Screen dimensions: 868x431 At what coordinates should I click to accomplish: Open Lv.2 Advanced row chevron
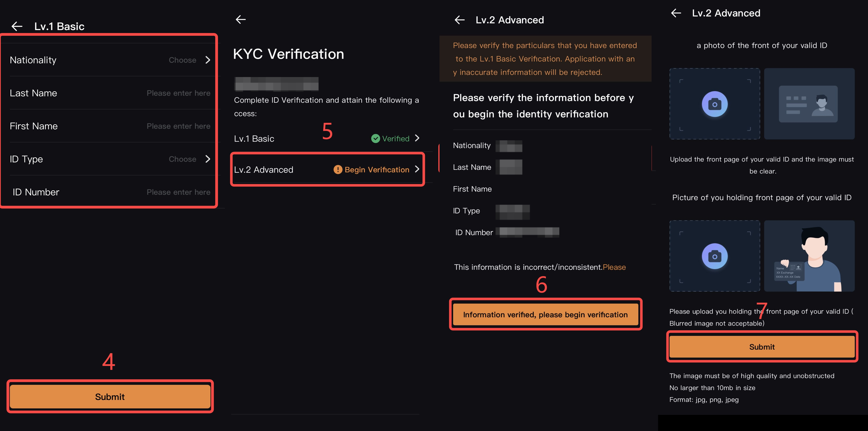tap(417, 169)
